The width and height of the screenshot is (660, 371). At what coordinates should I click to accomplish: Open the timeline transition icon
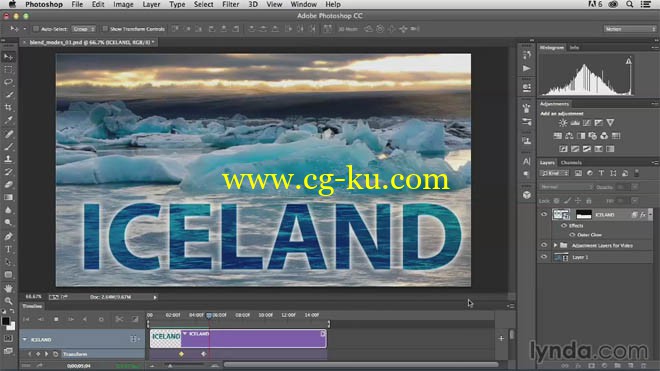tap(135, 319)
